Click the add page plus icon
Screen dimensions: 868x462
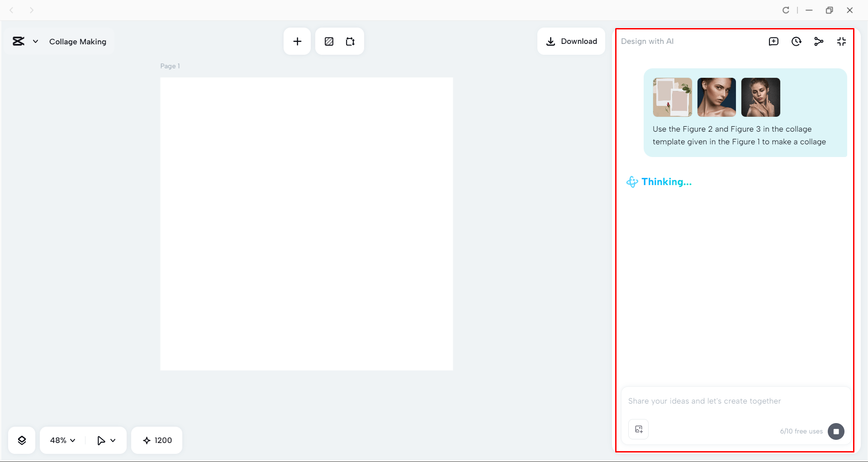pos(297,41)
